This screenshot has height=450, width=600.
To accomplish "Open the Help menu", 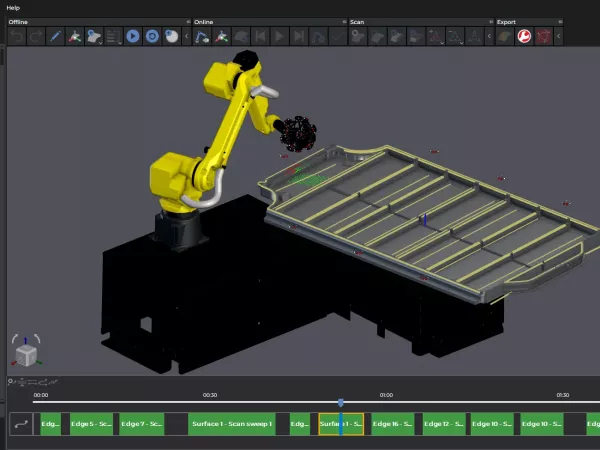I will pos(12,7).
